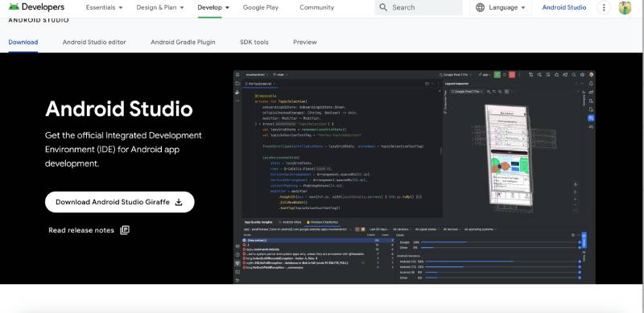
Task: Open the Develop dropdown menu
Action: (x=213, y=7)
